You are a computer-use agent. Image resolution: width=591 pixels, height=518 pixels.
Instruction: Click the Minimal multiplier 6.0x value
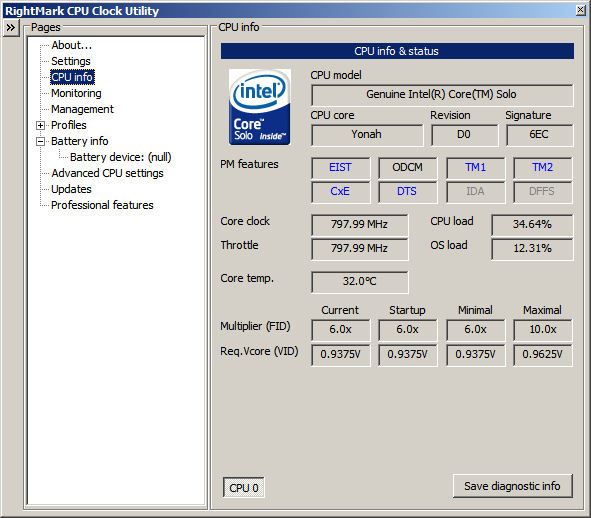475,330
